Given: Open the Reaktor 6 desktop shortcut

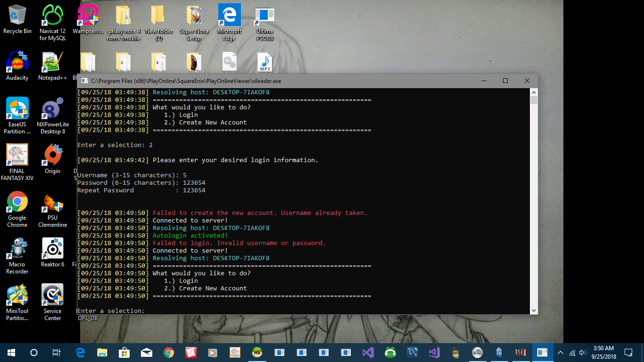Looking at the screenshot, I should [x=52, y=249].
